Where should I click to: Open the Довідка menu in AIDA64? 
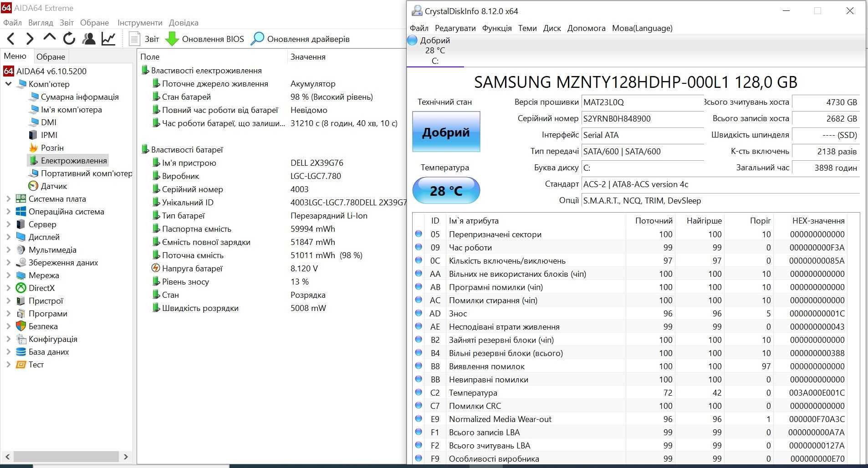[x=184, y=22]
